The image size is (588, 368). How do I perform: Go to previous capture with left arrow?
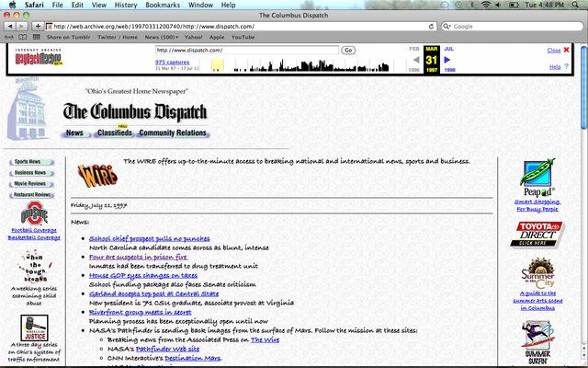click(x=416, y=60)
